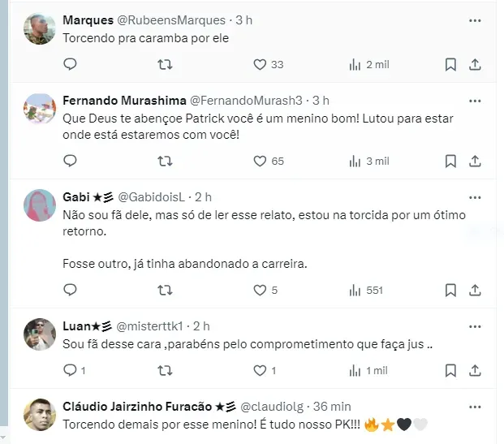The height and width of the screenshot is (444, 504).
Task: Open more options on Marques' tweet
Action: [x=476, y=19]
